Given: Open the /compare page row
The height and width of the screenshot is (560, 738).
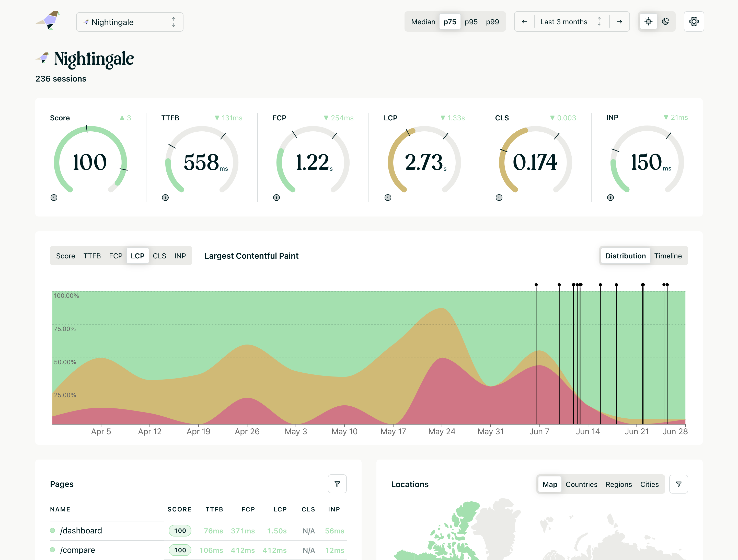Looking at the screenshot, I should (x=198, y=550).
